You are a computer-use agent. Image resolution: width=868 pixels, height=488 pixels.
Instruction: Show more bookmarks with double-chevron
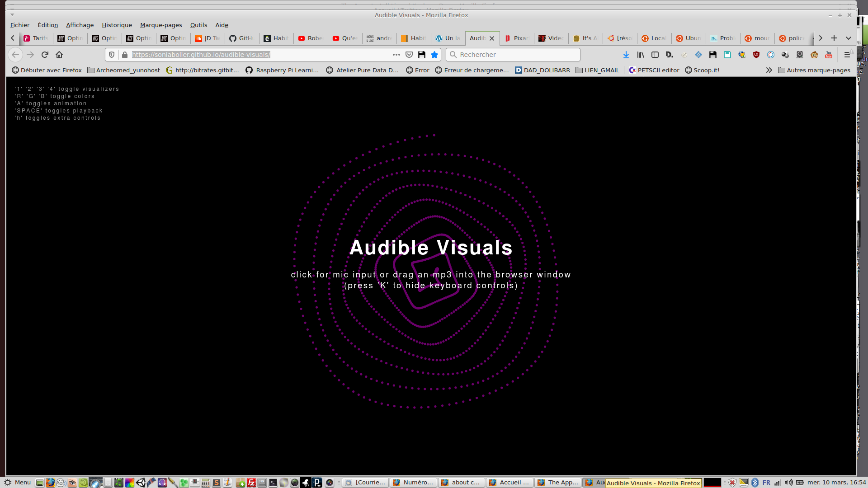pyautogui.click(x=769, y=70)
